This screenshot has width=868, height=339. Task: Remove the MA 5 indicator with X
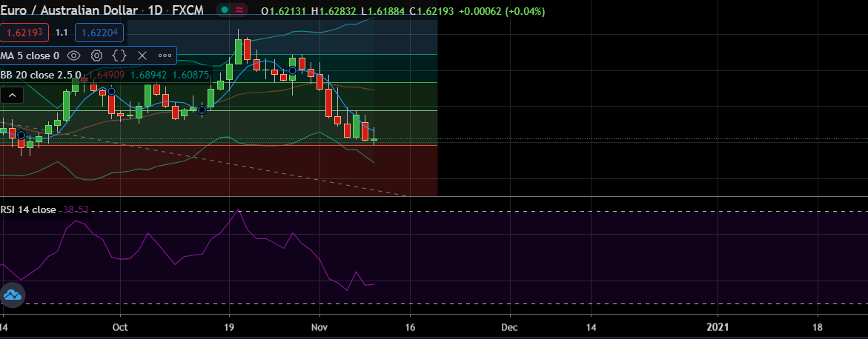pyautogui.click(x=142, y=56)
